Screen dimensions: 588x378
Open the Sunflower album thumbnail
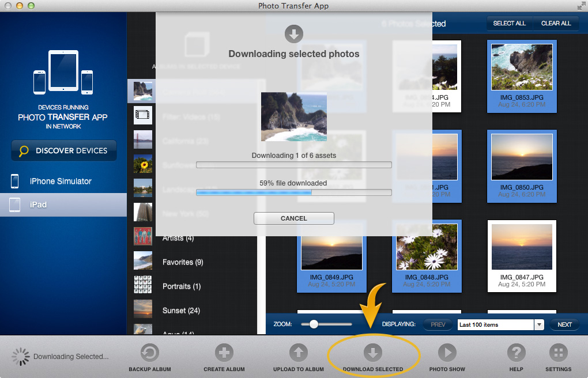pos(143,164)
